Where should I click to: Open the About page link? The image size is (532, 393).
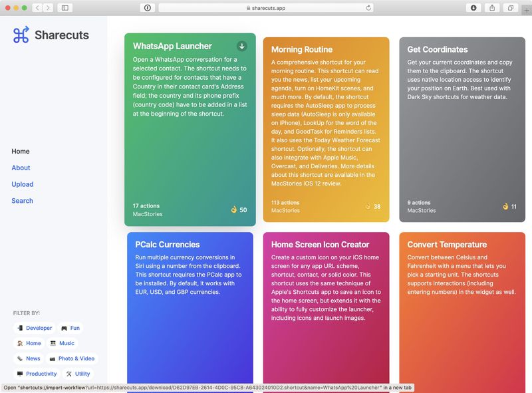tap(21, 168)
